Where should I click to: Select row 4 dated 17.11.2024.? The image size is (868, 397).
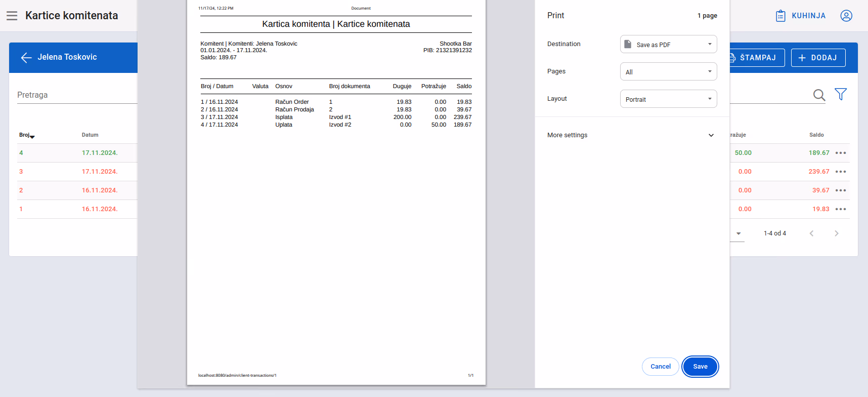point(77,153)
